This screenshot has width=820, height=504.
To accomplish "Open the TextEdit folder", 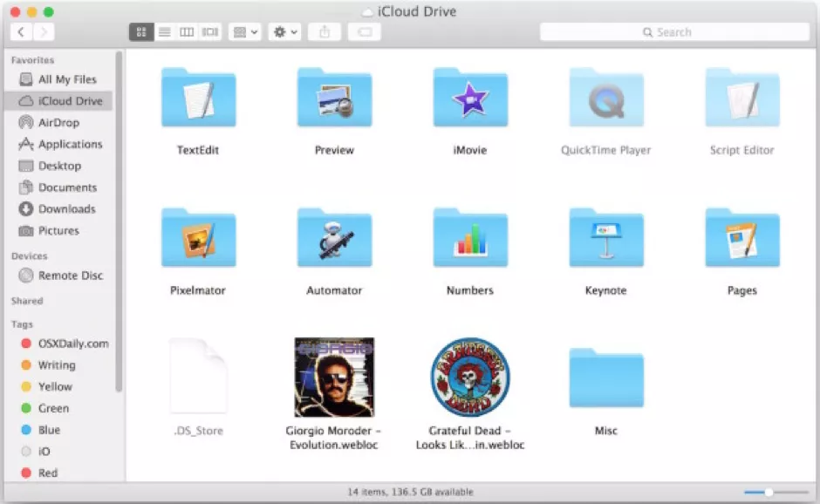I will click(198, 98).
